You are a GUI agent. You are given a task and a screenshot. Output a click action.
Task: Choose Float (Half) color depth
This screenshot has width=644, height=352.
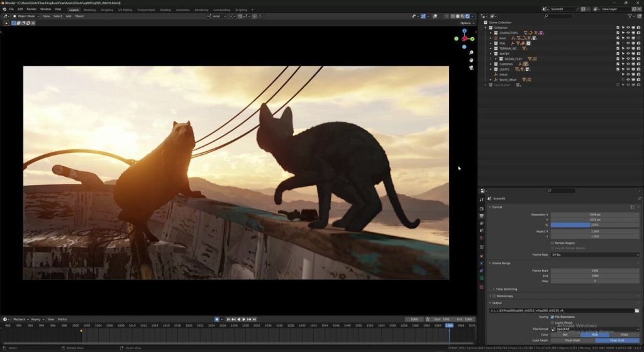(572, 340)
